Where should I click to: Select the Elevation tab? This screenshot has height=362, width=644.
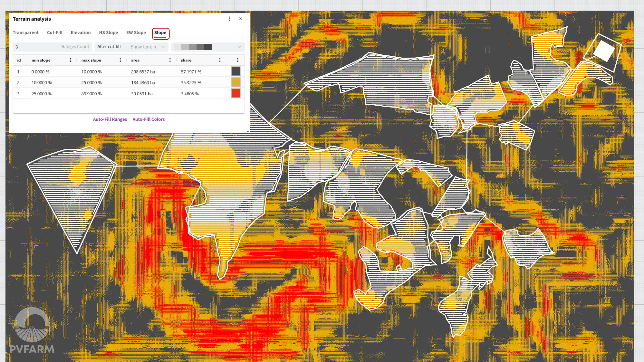[81, 33]
